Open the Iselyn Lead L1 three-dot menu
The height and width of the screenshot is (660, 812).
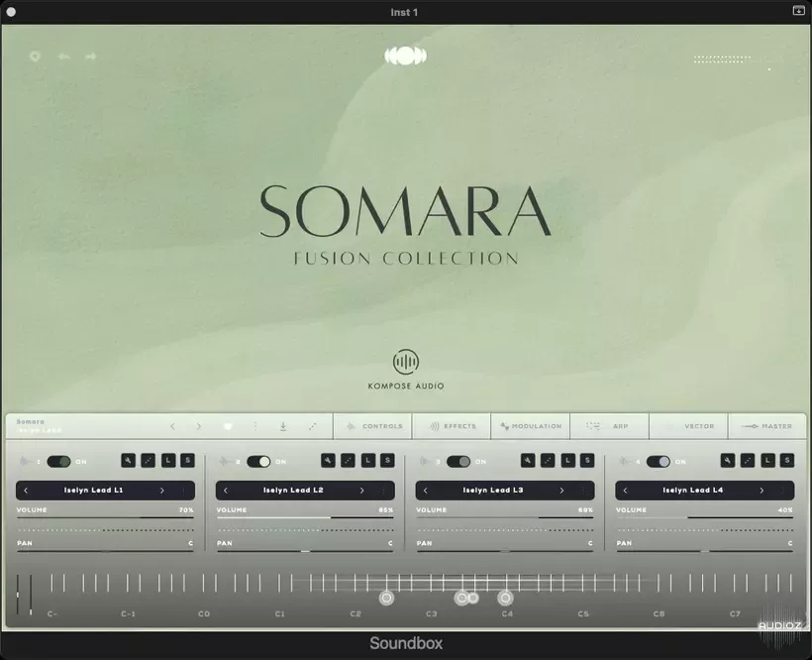click(184, 491)
